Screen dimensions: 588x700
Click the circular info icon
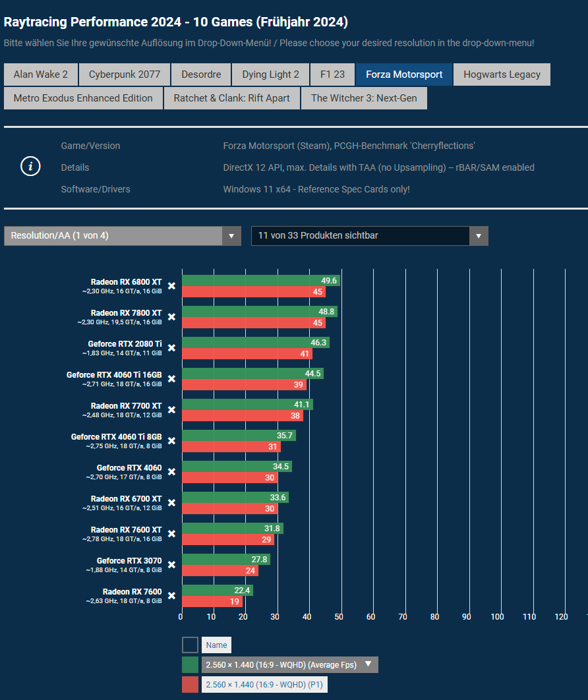(x=30, y=167)
